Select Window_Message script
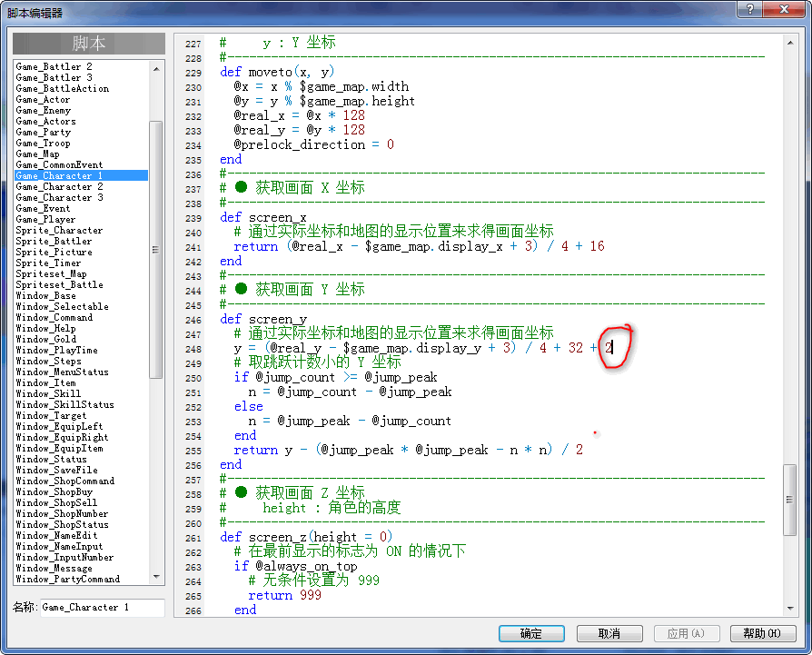Viewport: 812px width, 655px height. [54, 568]
